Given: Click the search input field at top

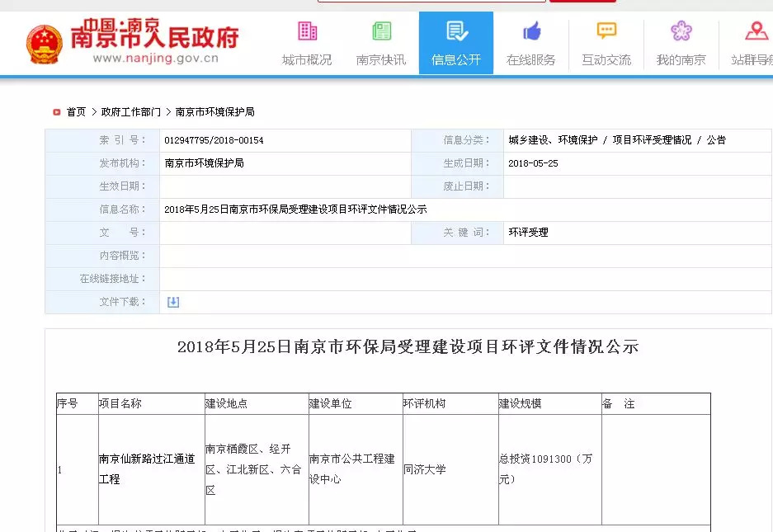Looking at the screenshot, I should coord(431,1).
